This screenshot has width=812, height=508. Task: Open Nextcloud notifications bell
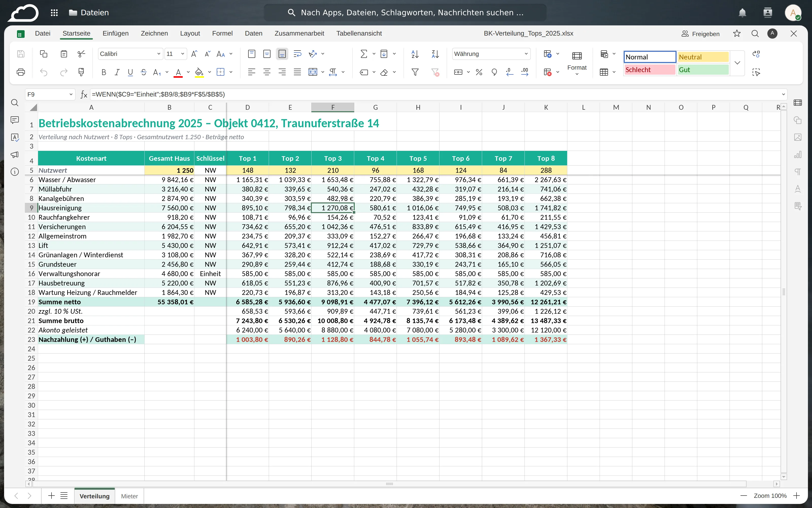(x=742, y=13)
